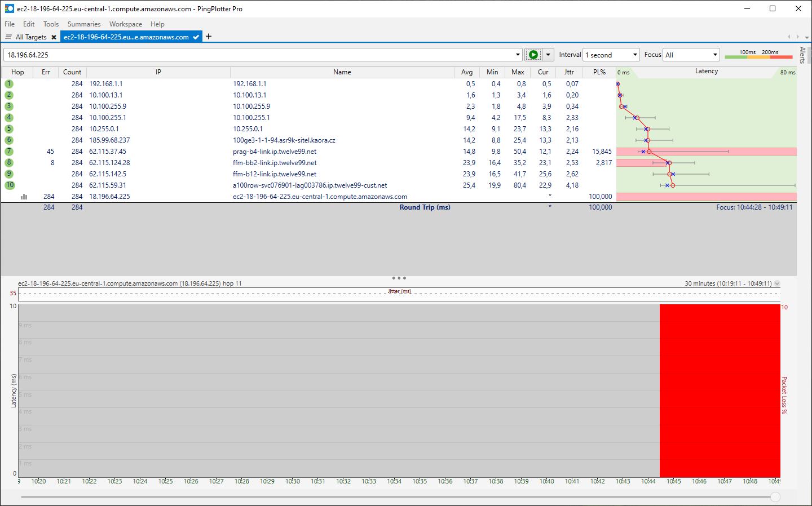The image size is (812, 506).
Task: Close the All Targets tab
Action: [x=54, y=37]
